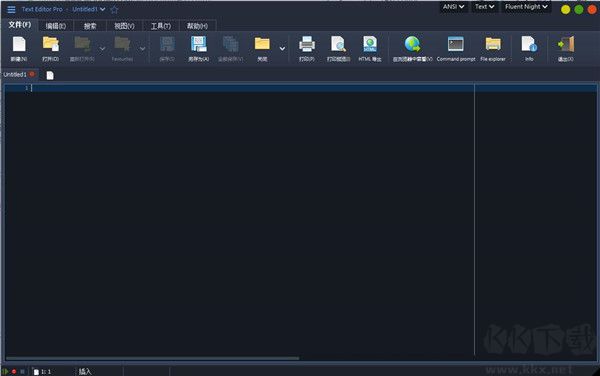Open the Text highlighter dropdown
Image resolution: width=600 pixels, height=376 pixels.
484,7
